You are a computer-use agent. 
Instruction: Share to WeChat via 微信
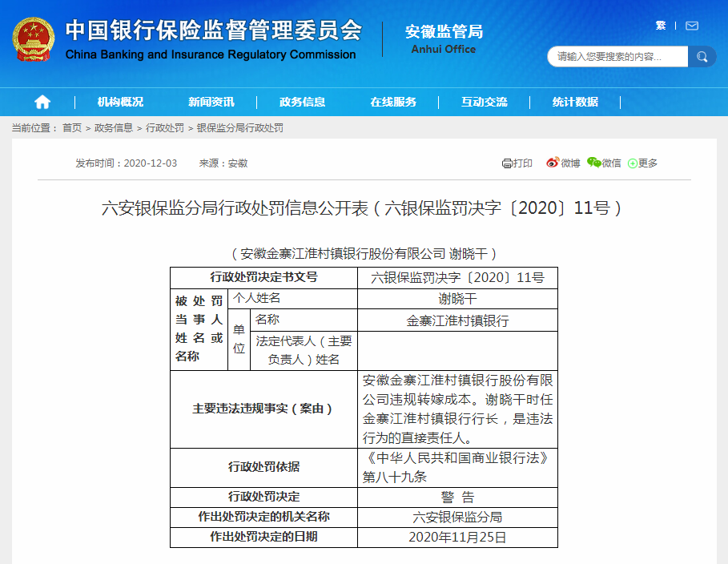tap(604, 163)
